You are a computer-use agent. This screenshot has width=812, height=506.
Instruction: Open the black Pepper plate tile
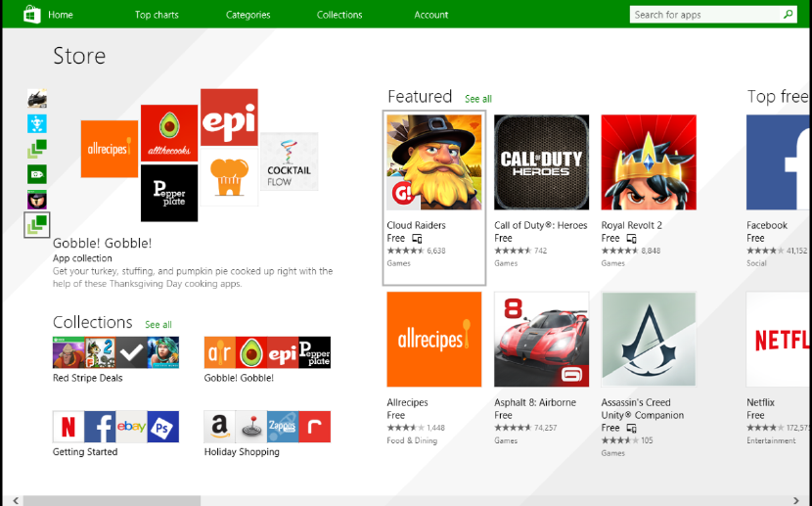(x=169, y=193)
